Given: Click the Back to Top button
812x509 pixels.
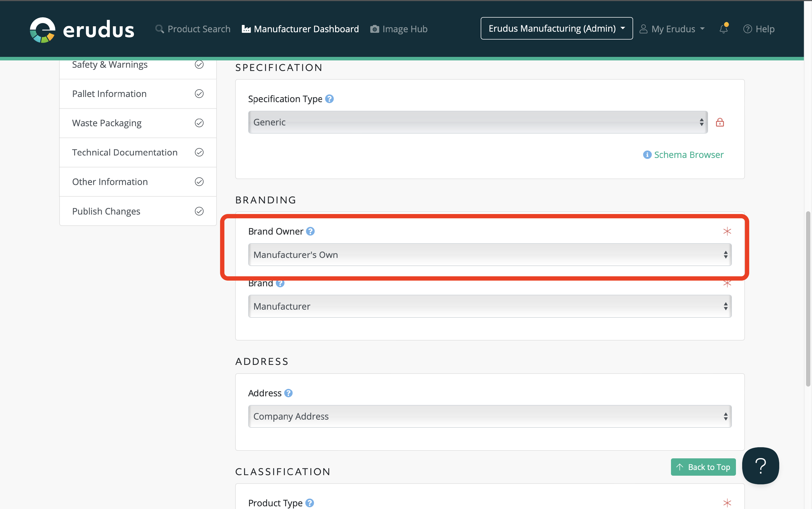Looking at the screenshot, I should [x=703, y=467].
